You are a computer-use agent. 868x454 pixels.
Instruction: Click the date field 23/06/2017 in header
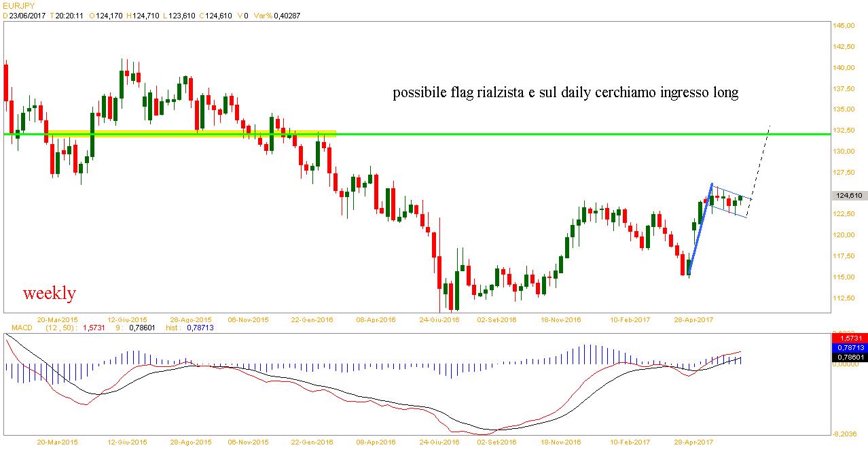pos(27,15)
